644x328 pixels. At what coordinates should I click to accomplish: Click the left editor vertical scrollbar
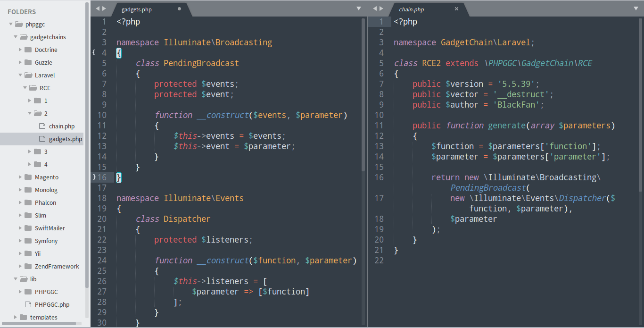[363, 94]
